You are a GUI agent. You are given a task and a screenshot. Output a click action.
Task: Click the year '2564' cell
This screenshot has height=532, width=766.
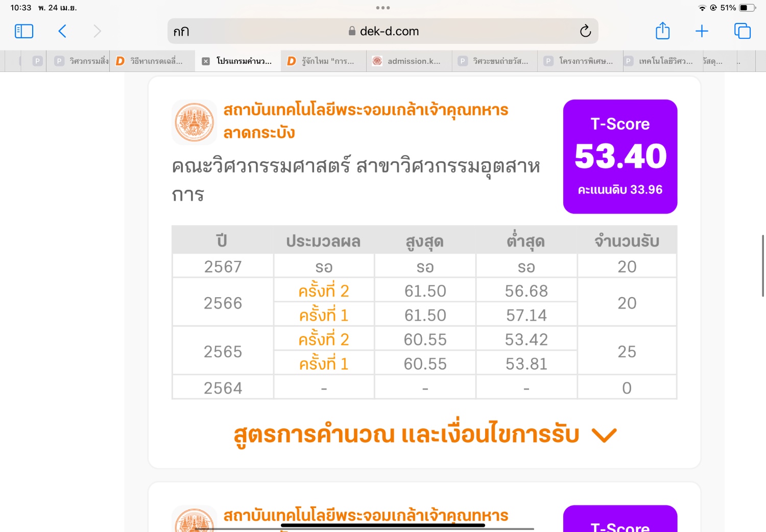(223, 388)
